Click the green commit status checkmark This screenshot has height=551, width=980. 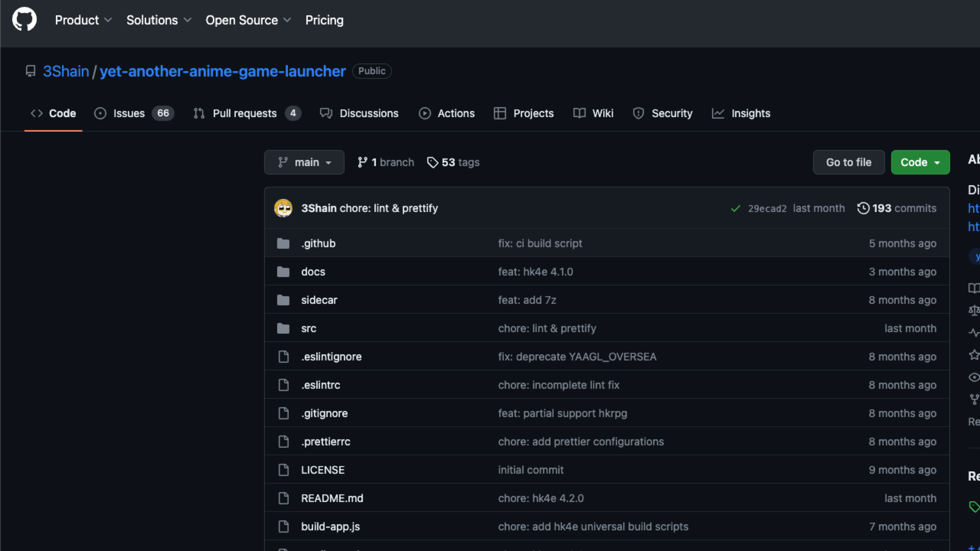pos(735,209)
